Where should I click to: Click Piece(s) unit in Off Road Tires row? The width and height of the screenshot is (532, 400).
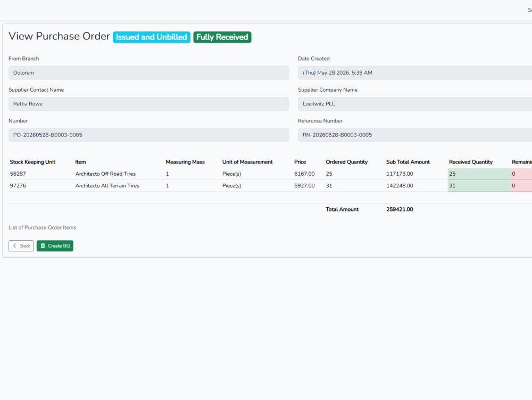pyautogui.click(x=232, y=174)
